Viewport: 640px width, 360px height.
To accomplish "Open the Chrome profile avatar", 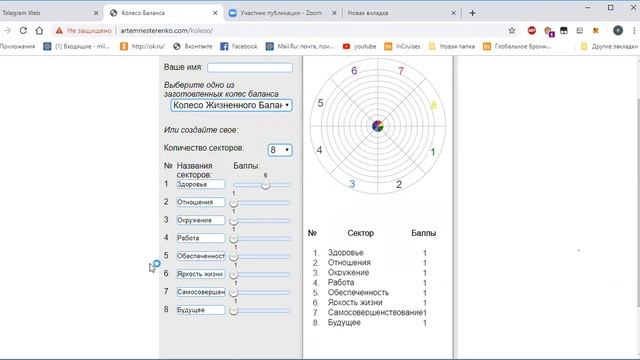I will pyautogui.click(x=618, y=31).
